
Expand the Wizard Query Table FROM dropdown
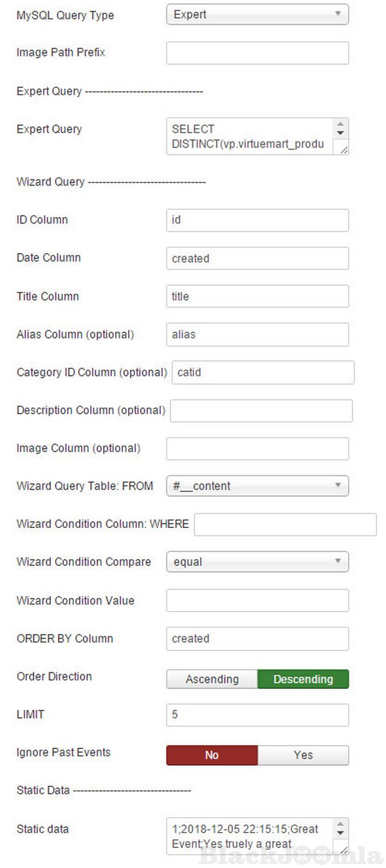(x=257, y=486)
